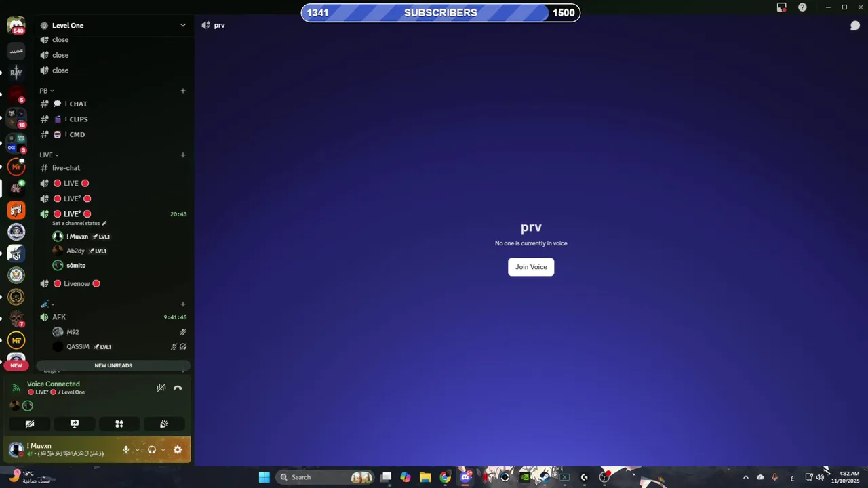Create a channel in the AFK category
The image size is (868, 488).
tap(183, 304)
